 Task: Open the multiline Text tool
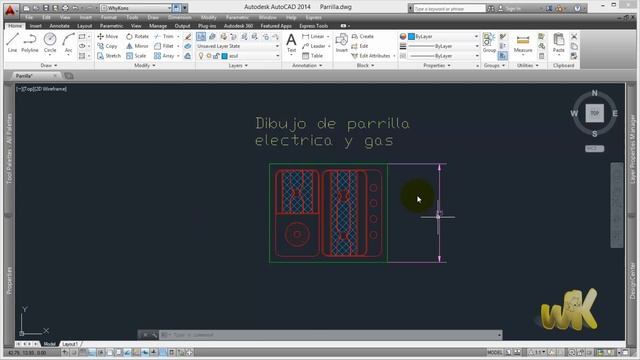pos(291,43)
